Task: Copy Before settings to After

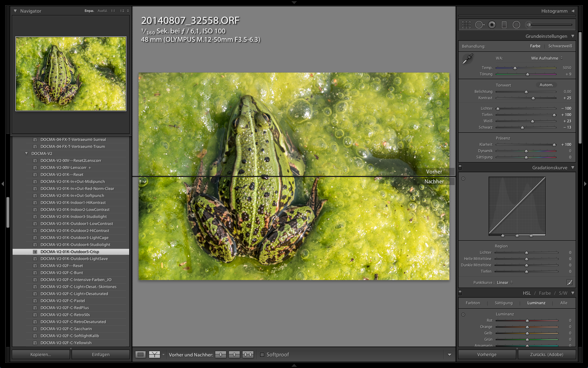Action: point(220,355)
